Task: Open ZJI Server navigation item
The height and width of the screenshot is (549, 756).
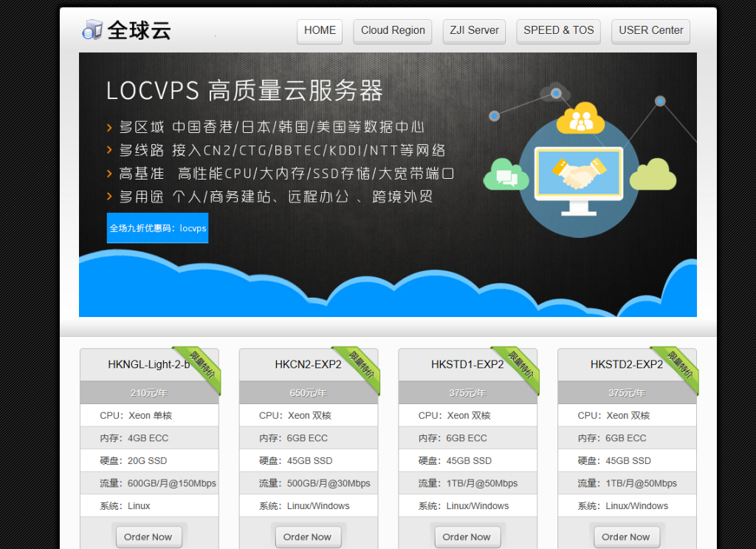Action: pos(474,31)
